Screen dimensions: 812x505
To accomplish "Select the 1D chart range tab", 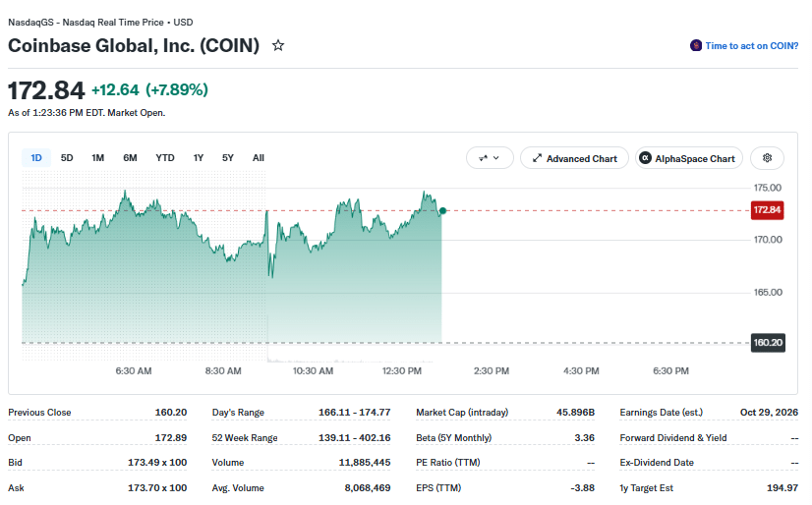I will 36,158.
